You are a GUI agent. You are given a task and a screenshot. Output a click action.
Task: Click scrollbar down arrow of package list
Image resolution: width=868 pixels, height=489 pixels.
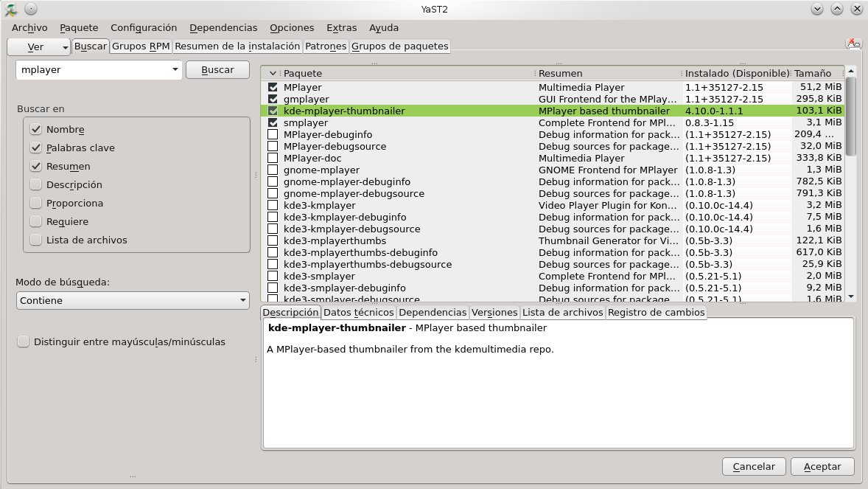(x=851, y=297)
